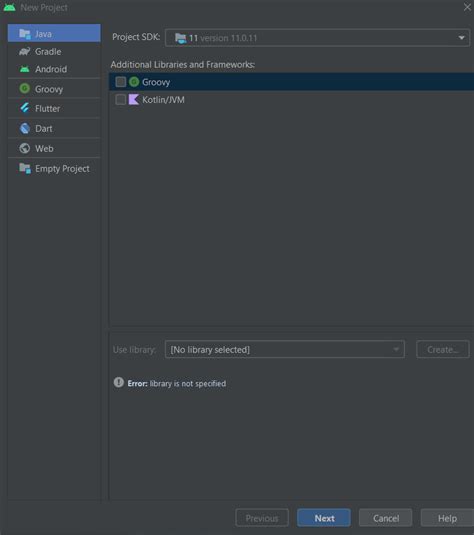474x535 pixels.
Task: Open the Project SDK dropdown
Action: 317,38
